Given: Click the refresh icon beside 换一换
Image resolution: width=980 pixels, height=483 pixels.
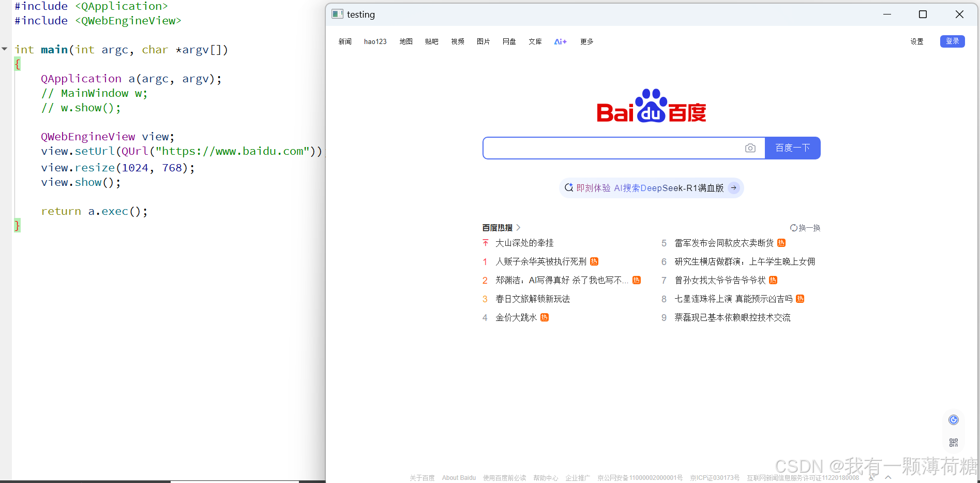Looking at the screenshot, I should 793,228.
